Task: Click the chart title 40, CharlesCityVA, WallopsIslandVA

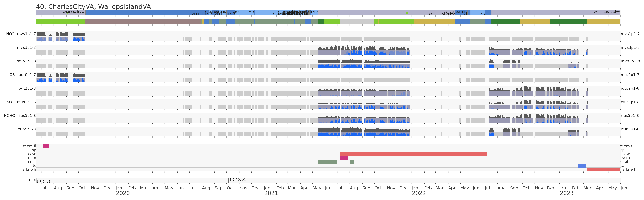Action: 94,7
